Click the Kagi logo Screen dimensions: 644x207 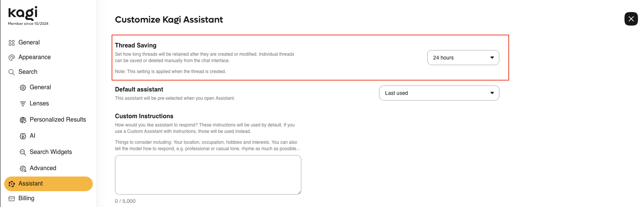click(x=23, y=13)
